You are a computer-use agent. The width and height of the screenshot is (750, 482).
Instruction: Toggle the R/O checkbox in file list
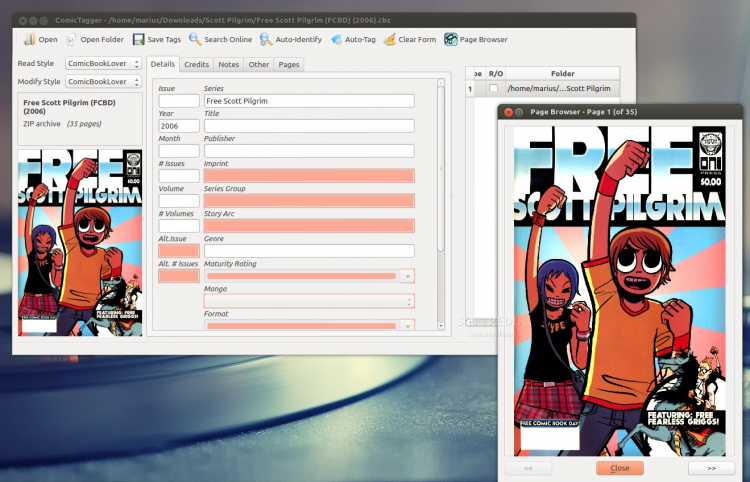tap(494, 88)
